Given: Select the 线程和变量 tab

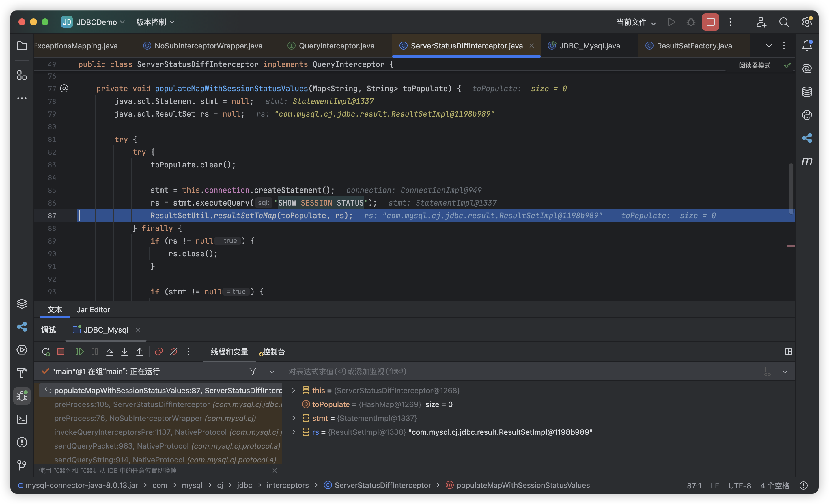Looking at the screenshot, I should [x=229, y=352].
